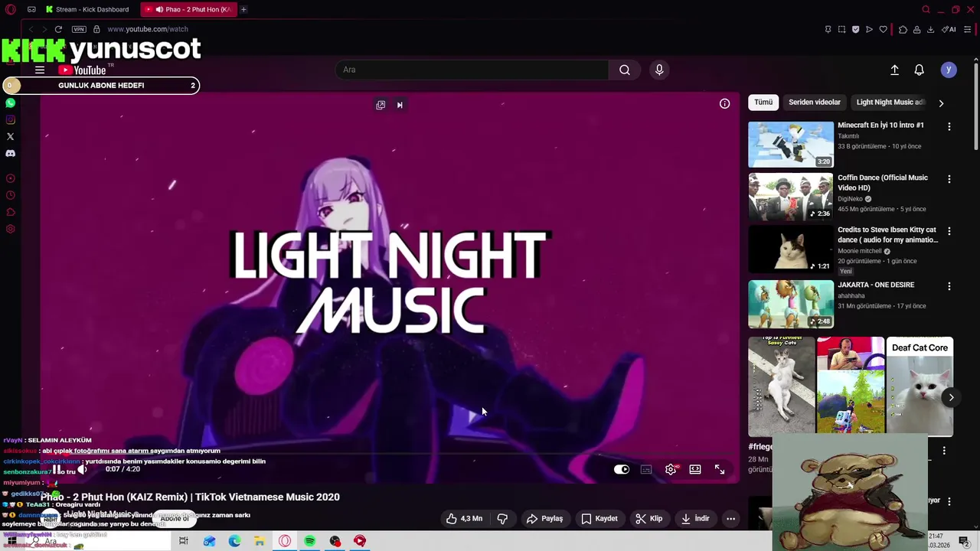
Task: Open the Deaf Cat Core short
Action: pyautogui.click(x=920, y=386)
